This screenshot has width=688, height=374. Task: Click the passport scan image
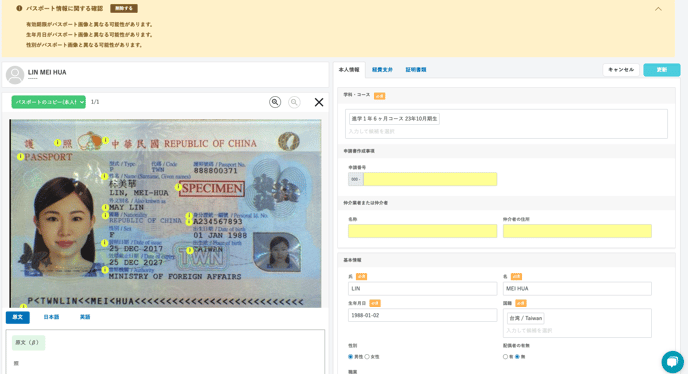165,213
